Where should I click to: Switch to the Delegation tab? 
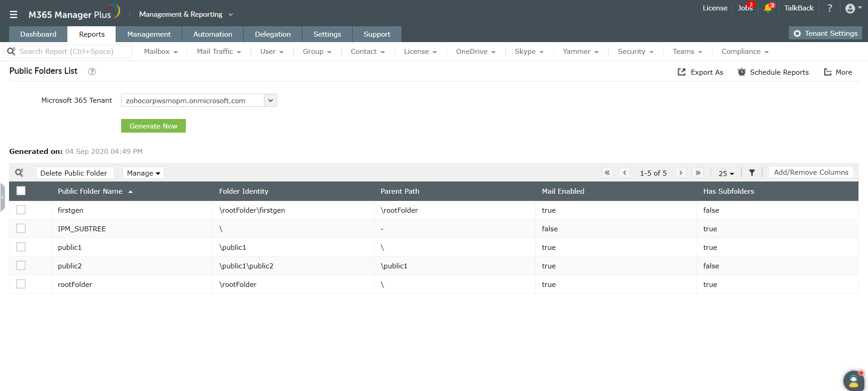tap(273, 34)
